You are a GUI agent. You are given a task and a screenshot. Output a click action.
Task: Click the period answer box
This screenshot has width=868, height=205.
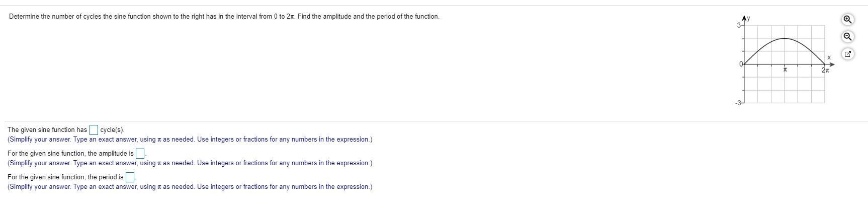pos(130,177)
